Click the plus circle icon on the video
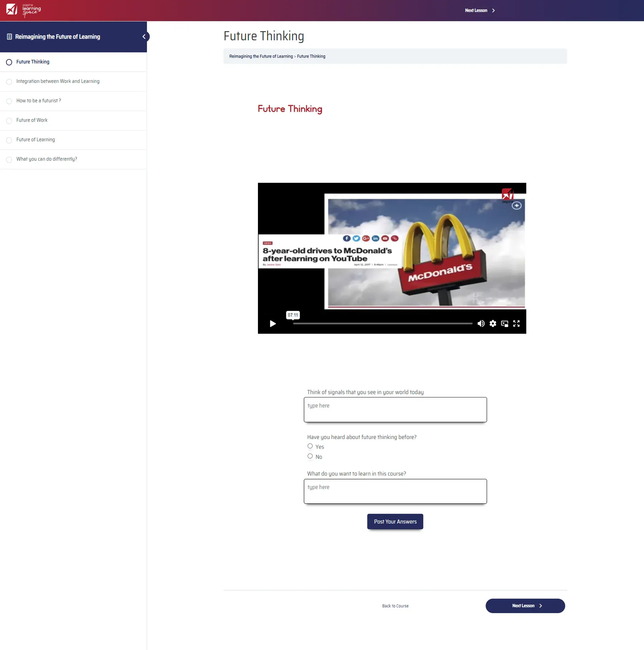 517,206
